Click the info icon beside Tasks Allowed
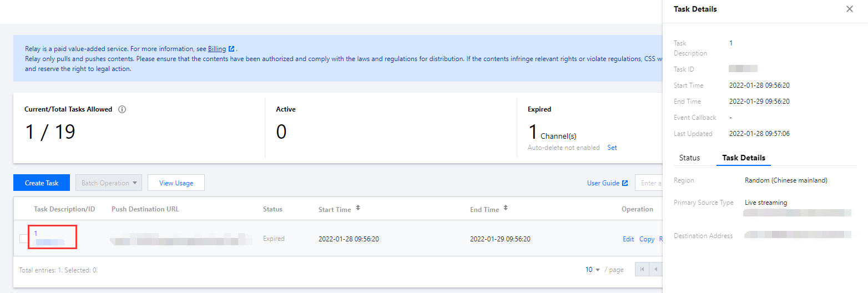 tap(122, 109)
